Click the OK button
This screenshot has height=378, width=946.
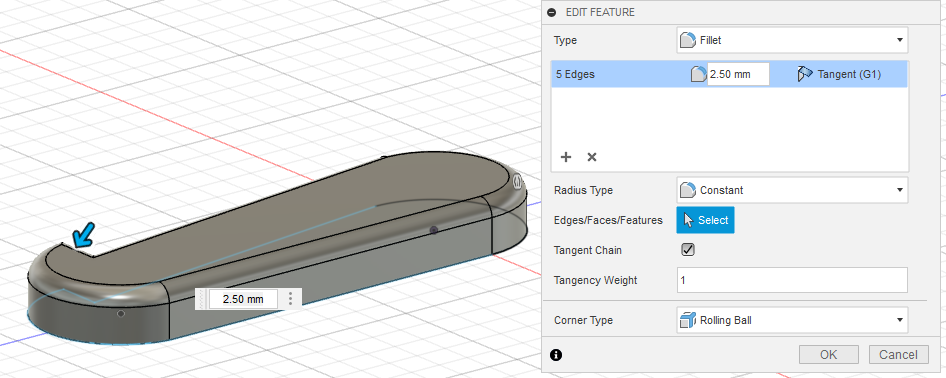pyautogui.click(x=828, y=354)
